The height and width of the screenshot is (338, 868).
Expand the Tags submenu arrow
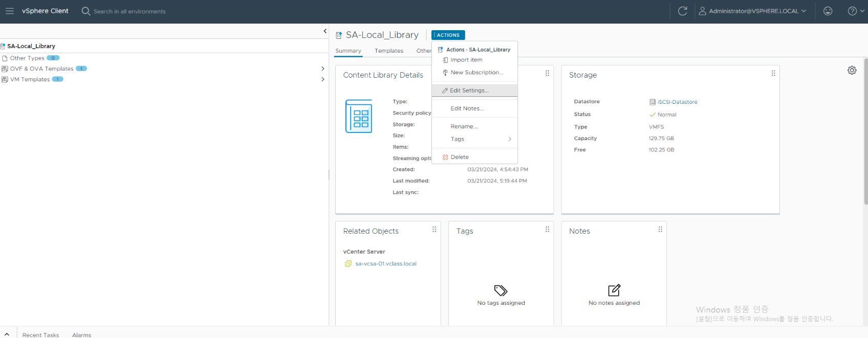click(510, 139)
